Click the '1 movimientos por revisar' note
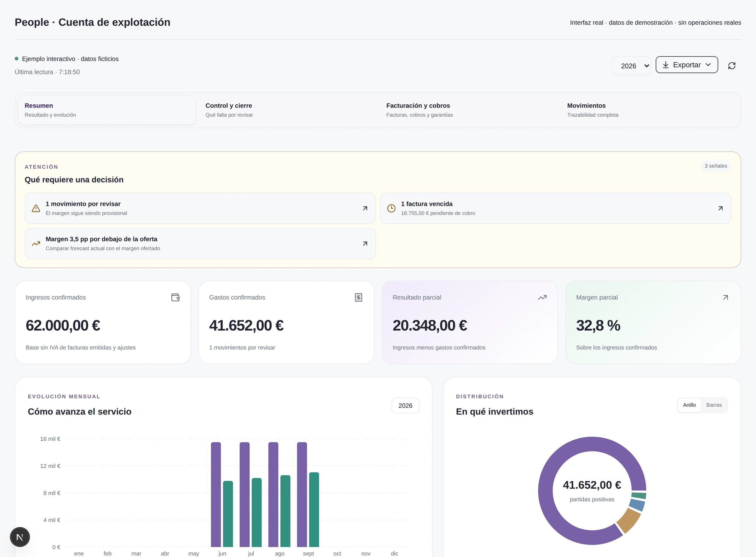Viewport: 756px width, 557px height. [242, 347]
